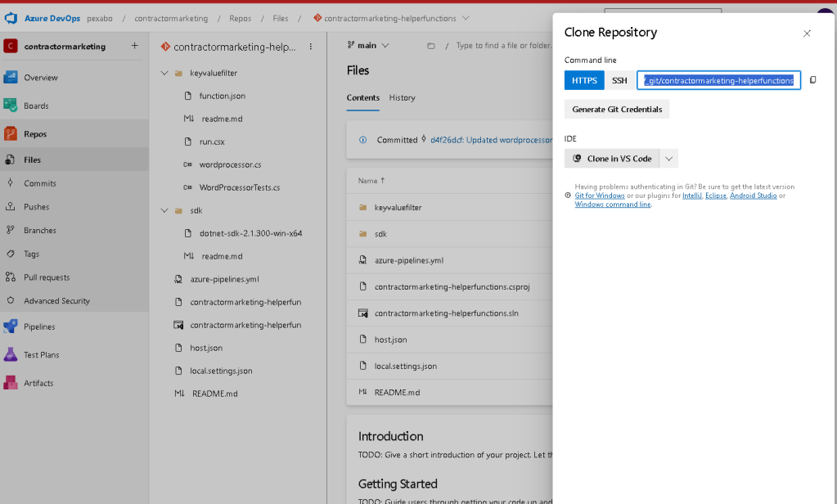The height and width of the screenshot is (504, 837).
Task: Click Generate Git Credentials button
Action: pos(617,109)
